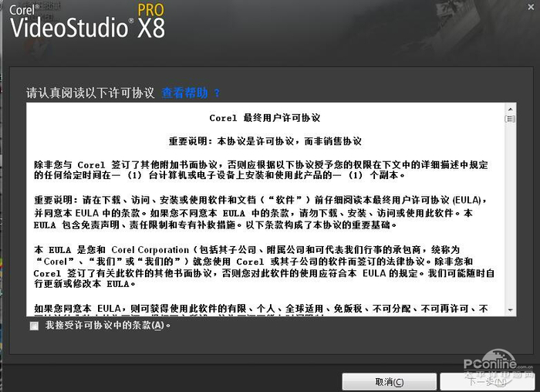Click the scrollbar down arrow of license text
Image resolution: width=540 pixels, height=392 pixels.
[510, 310]
